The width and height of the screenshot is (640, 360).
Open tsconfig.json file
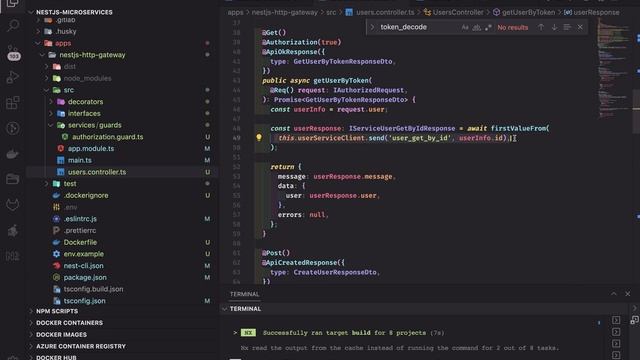pyautogui.click(x=84, y=301)
